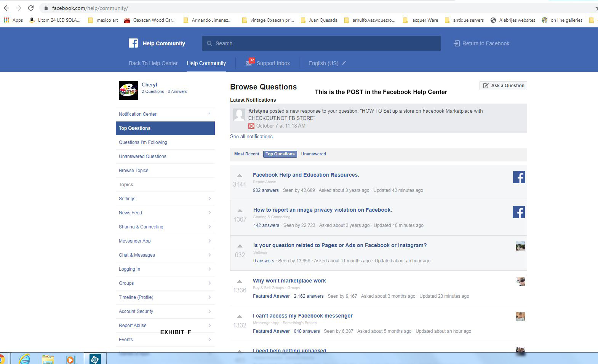
Task: Click the asker avatar beside the Why won't marketplace work question
Action: tap(521, 281)
